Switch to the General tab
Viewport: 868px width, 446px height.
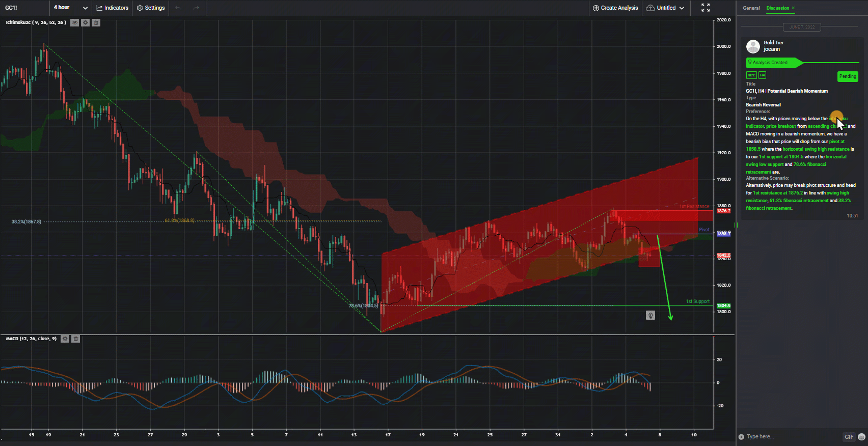pyautogui.click(x=751, y=8)
